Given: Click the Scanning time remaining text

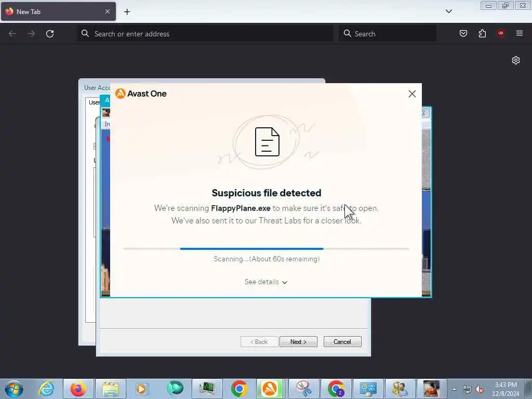Looking at the screenshot, I should [267, 259].
